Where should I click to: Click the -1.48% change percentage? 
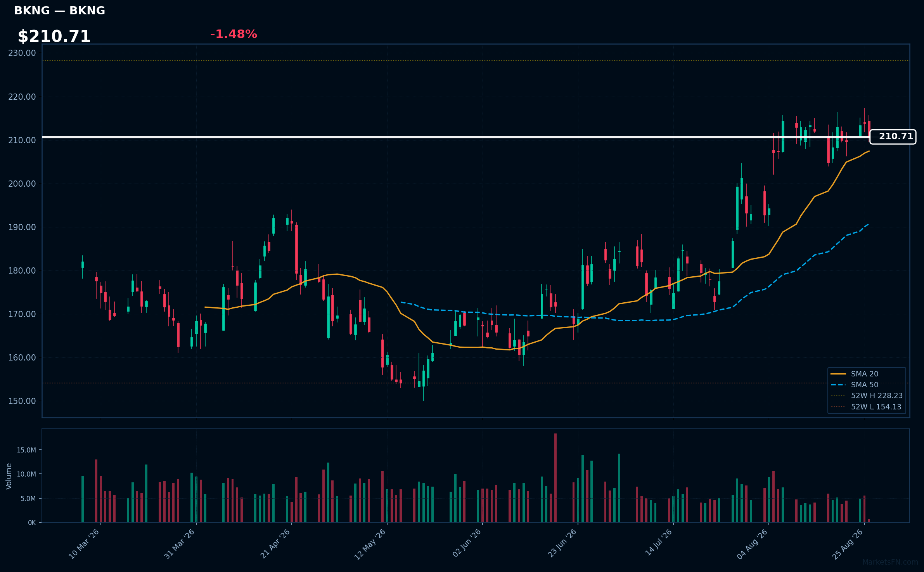point(234,34)
